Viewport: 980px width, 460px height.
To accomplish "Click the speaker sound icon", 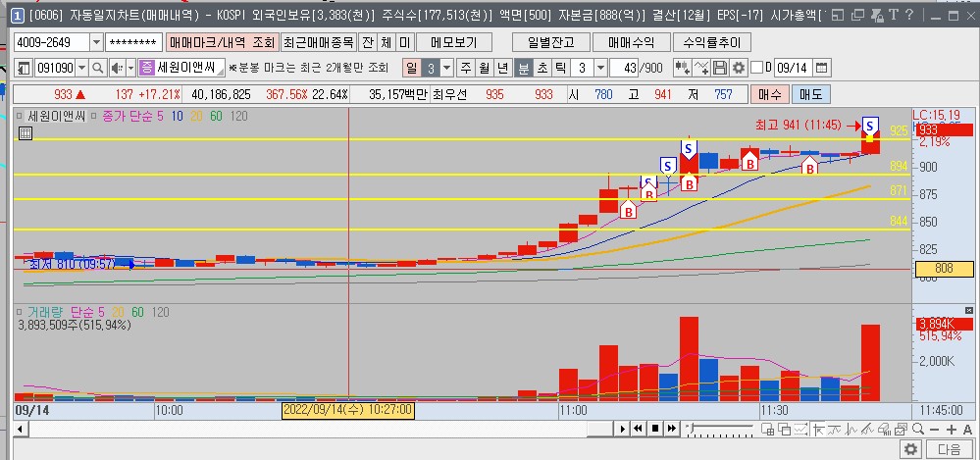I will point(117,68).
